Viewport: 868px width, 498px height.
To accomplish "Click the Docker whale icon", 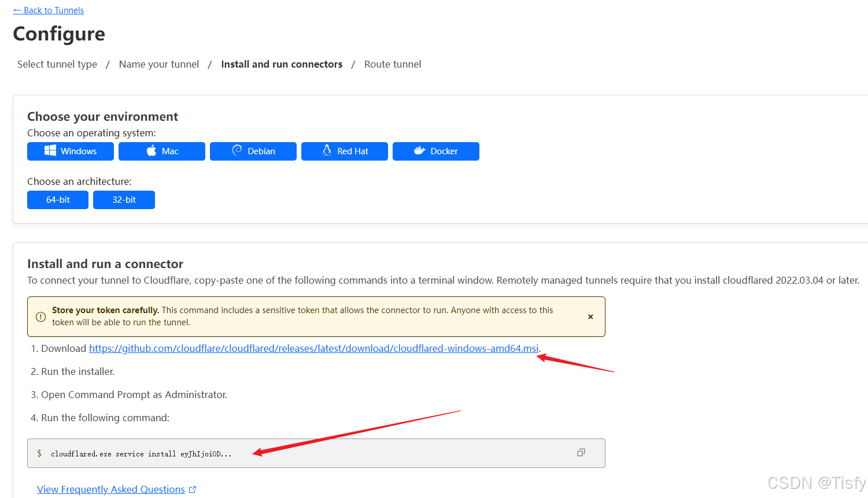I will pos(419,151).
